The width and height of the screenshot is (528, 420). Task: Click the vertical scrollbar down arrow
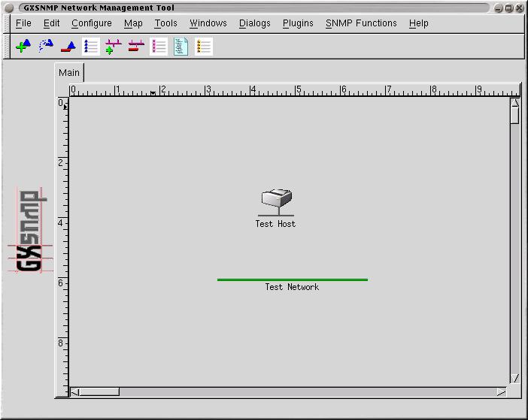[x=515, y=379]
